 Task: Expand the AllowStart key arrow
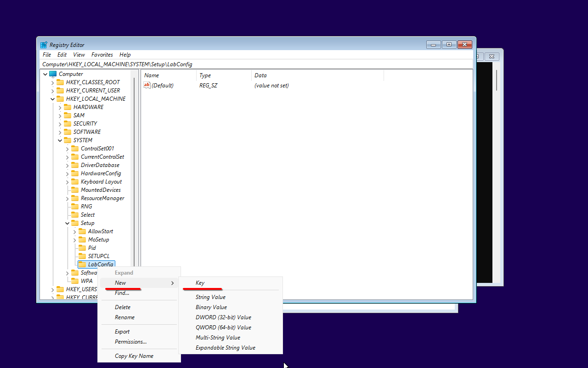(74, 231)
